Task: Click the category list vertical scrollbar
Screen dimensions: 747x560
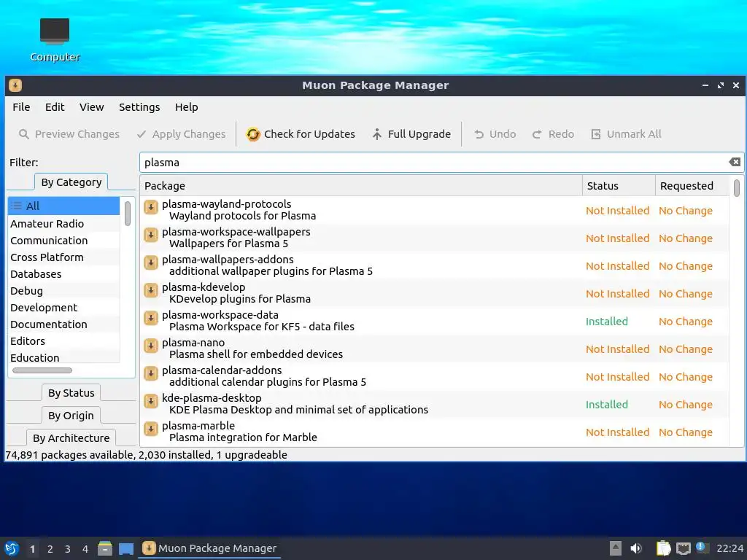Action: click(x=127, y=214)
